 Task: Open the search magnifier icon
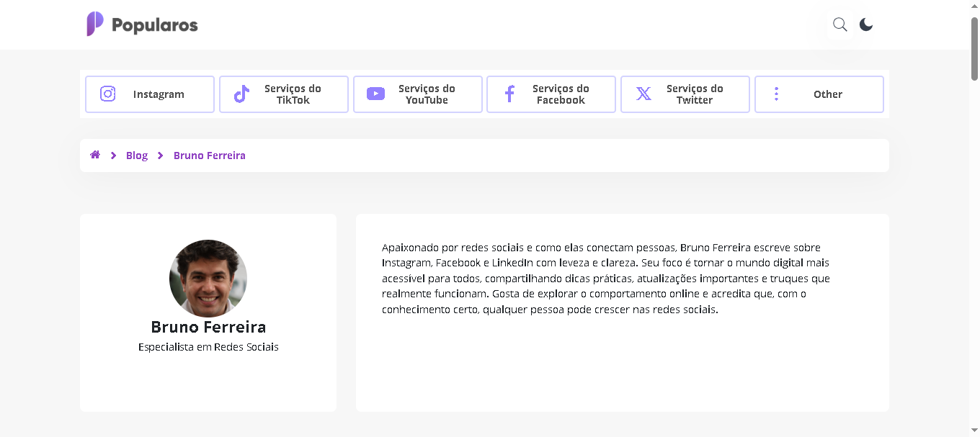pos(839,24)
